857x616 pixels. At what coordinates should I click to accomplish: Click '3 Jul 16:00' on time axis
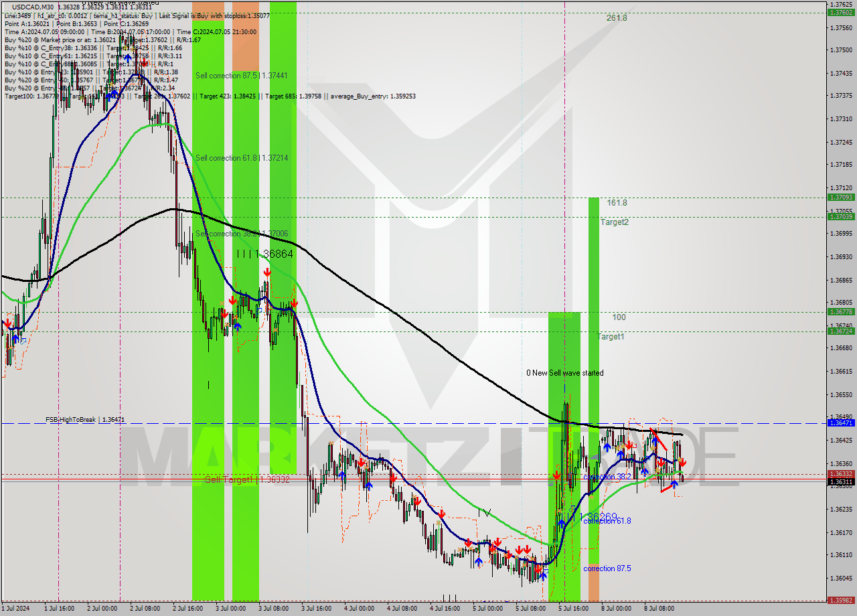[317, 609]
